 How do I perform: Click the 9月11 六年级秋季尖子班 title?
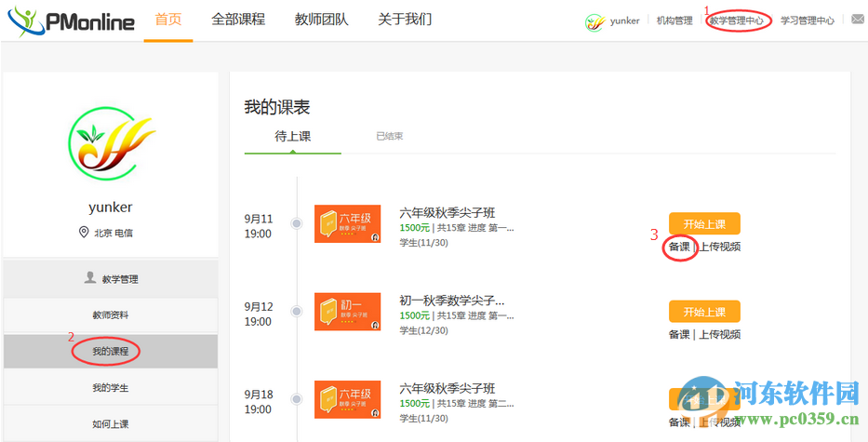point(447,213)
